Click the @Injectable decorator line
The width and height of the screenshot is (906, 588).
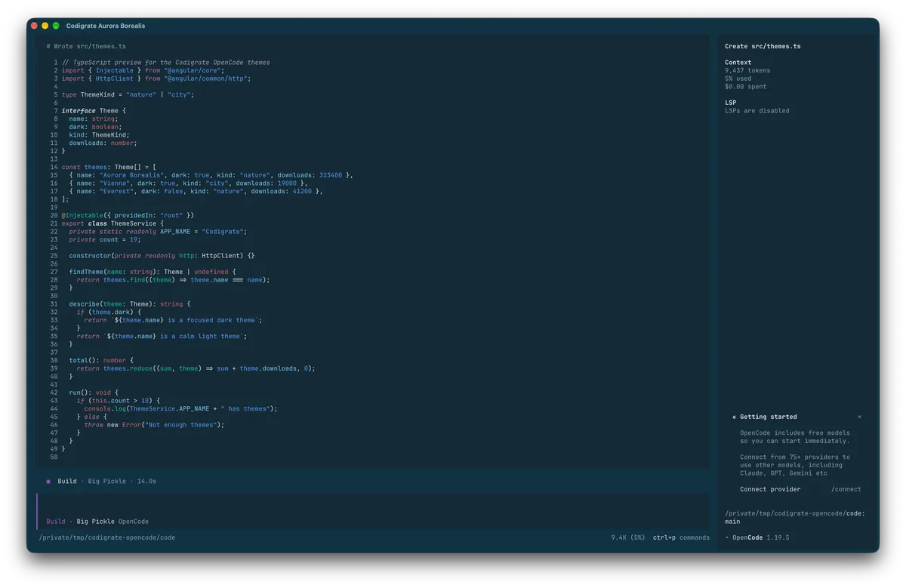click(x=128, y=215)
